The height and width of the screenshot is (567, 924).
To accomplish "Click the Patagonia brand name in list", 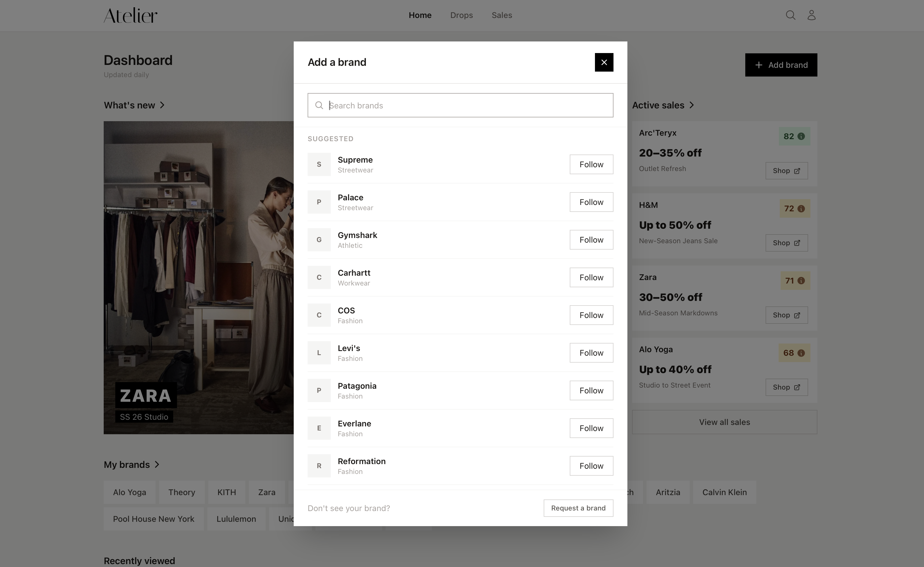I will pos(357,386).
